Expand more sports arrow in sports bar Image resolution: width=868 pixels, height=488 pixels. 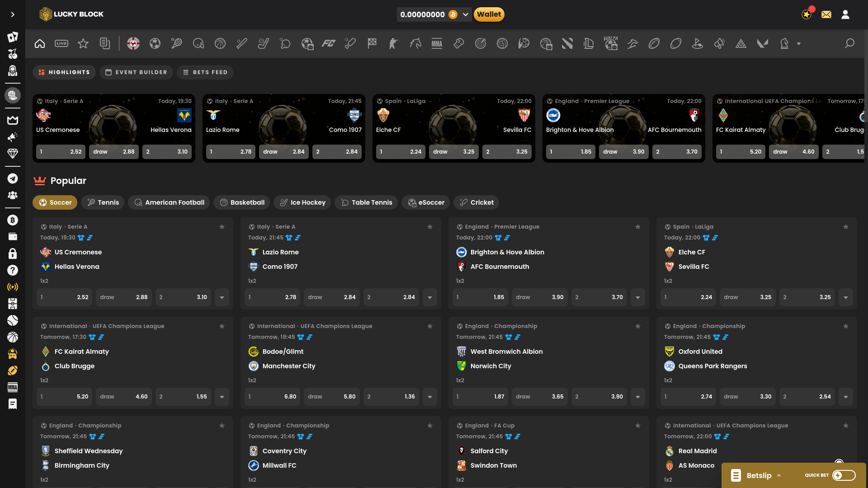click(799, 44)
